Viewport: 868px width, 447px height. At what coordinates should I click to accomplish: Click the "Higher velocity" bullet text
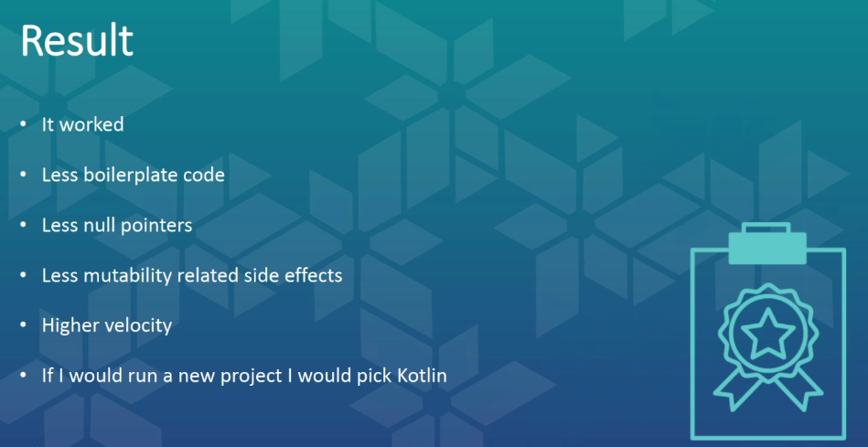click(106, 325)
